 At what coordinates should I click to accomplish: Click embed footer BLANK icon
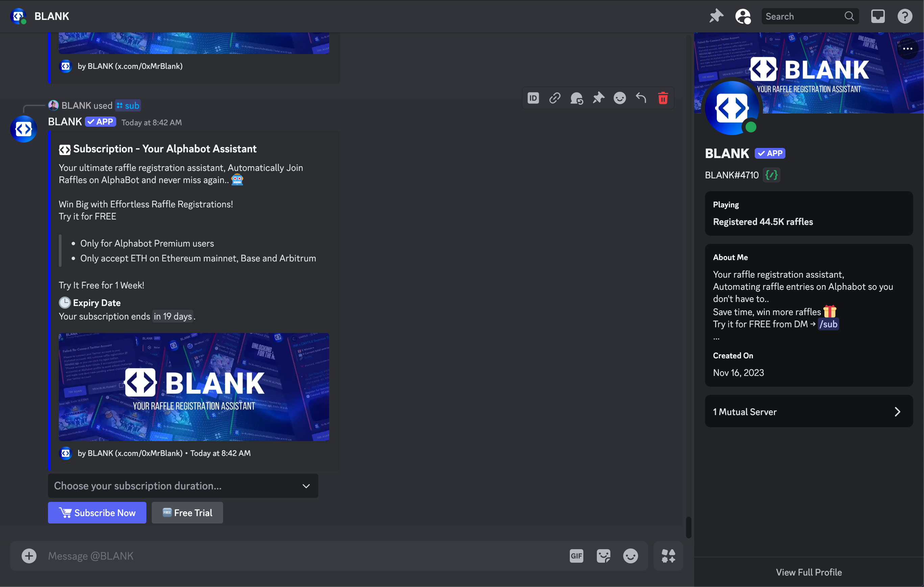click(x=66, y=453)
